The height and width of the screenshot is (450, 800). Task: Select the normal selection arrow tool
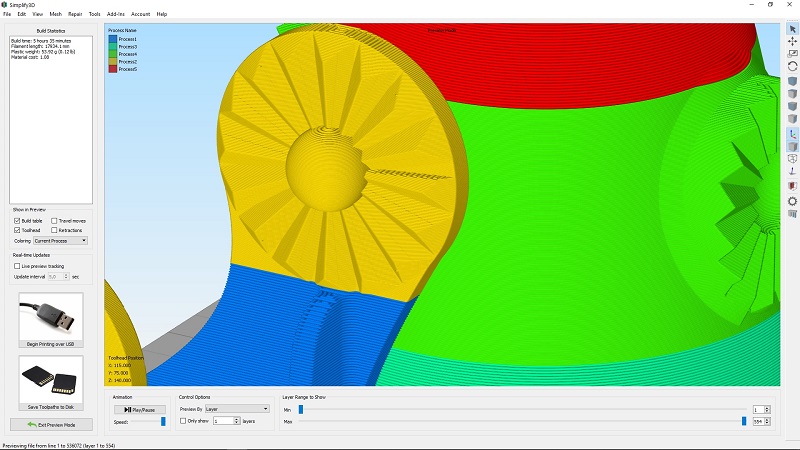point(792,29)
